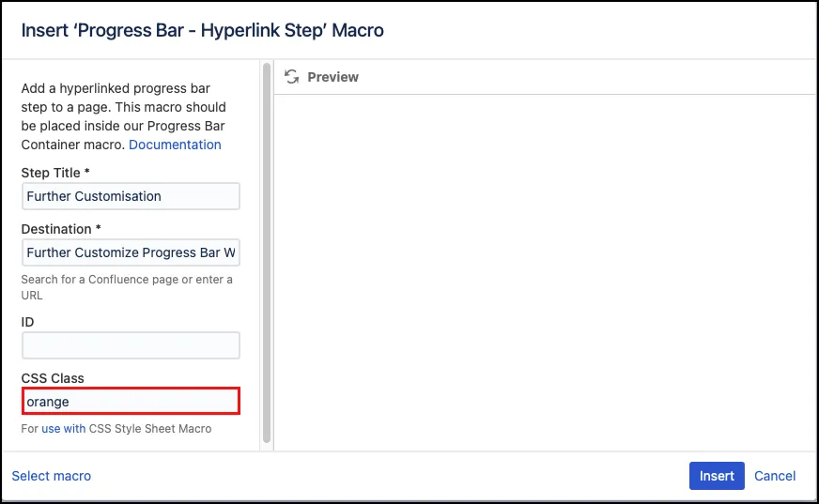Cancel the macro dialog

pos(775,476)
